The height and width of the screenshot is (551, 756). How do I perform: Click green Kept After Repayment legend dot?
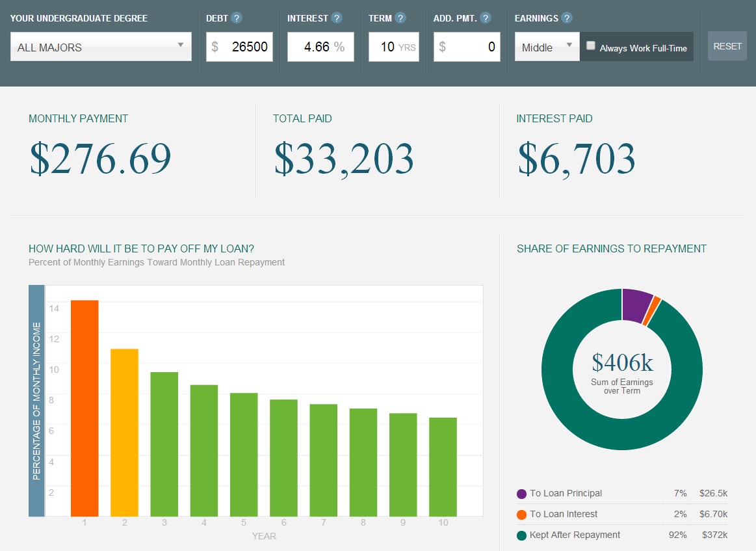point(521,535)
